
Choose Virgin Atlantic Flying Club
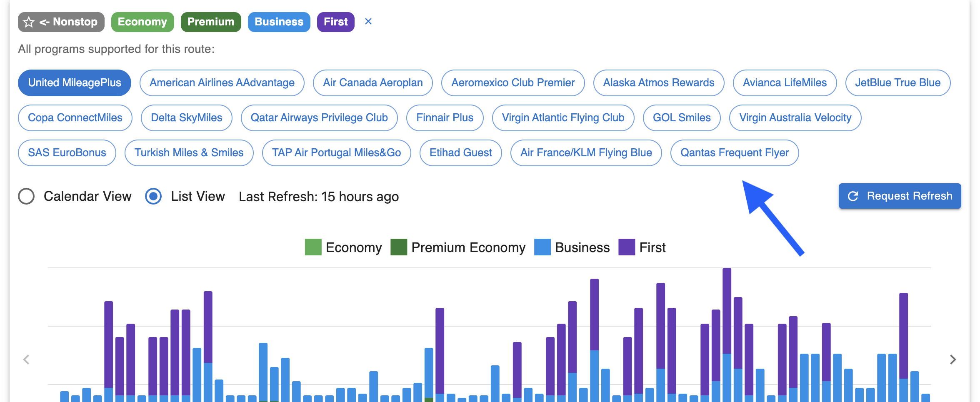click(563, 118)
